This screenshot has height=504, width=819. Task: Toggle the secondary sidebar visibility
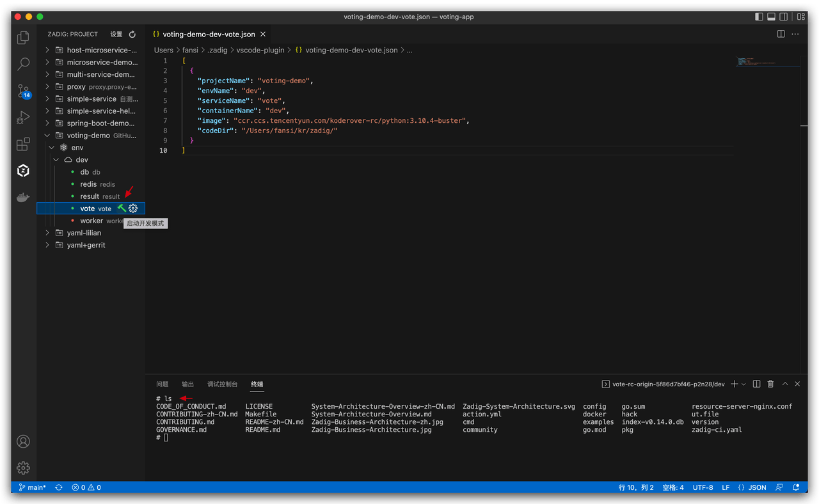coord(782,17)
